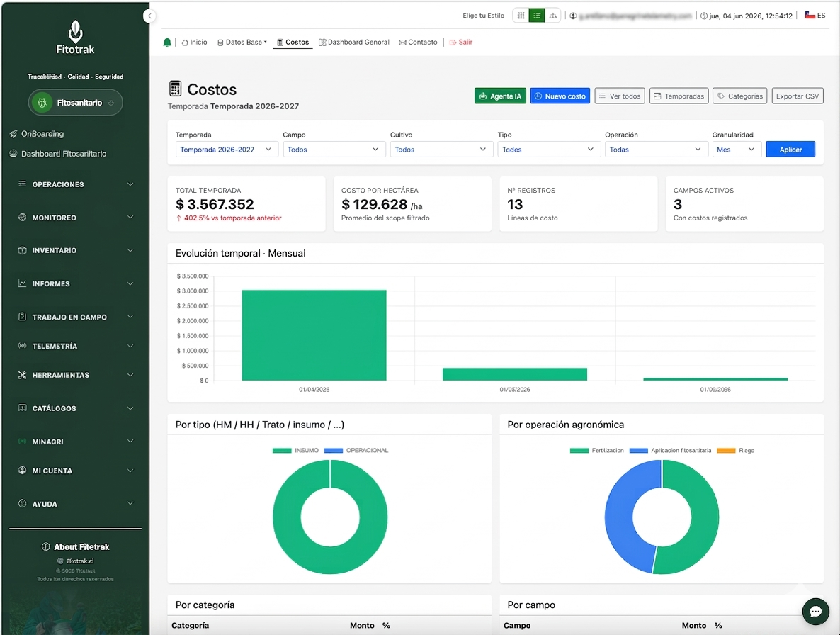Click the Costos calculator icon
The width and height of the screenshot is (840, 635).
175,89
